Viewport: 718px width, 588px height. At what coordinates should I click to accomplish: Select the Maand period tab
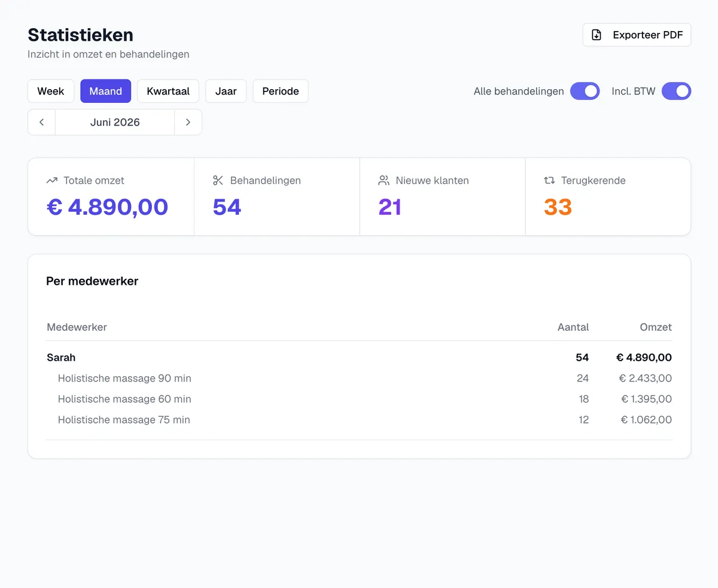pyautogui.click(x=106, y=92)
